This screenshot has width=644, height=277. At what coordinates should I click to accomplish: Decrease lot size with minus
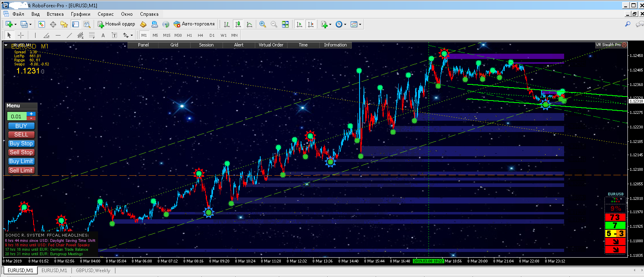[x=31, y=118]
